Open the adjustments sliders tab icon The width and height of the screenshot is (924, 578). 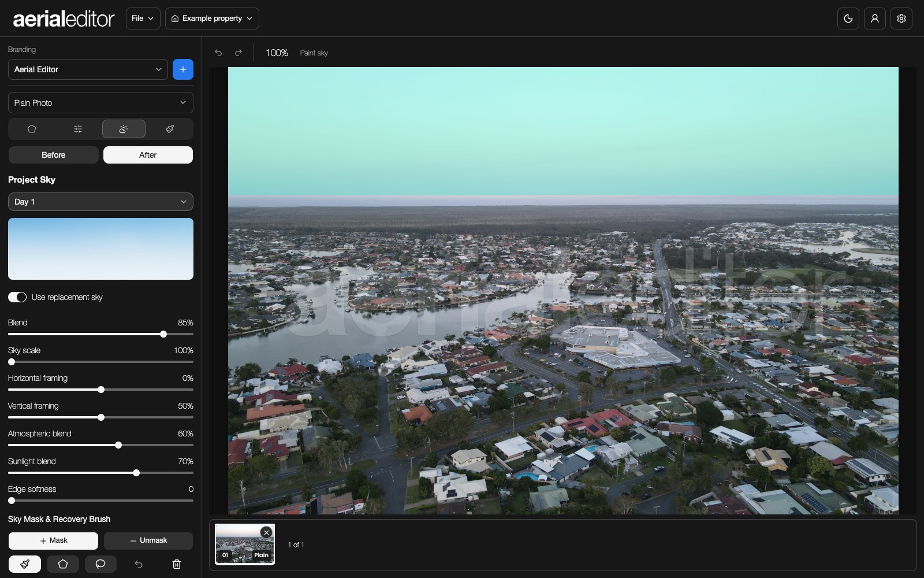pos(78,129)
